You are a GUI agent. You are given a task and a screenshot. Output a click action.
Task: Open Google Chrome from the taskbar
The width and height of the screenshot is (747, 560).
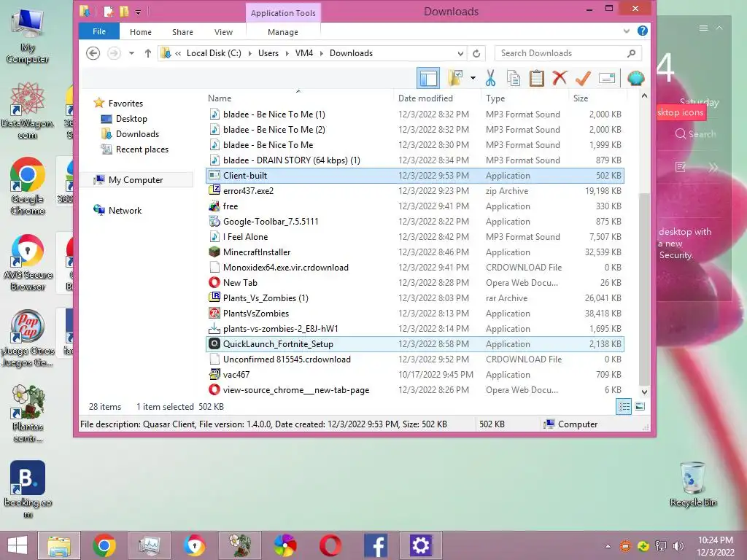[104, 545]
